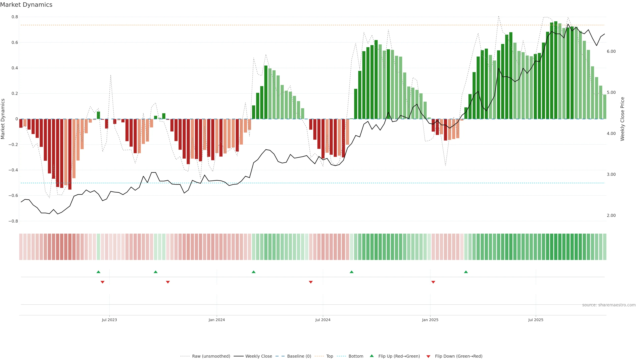Click the Market Dynamics chart title
This screenshot has height=362, width=644.
pos(26,5)
